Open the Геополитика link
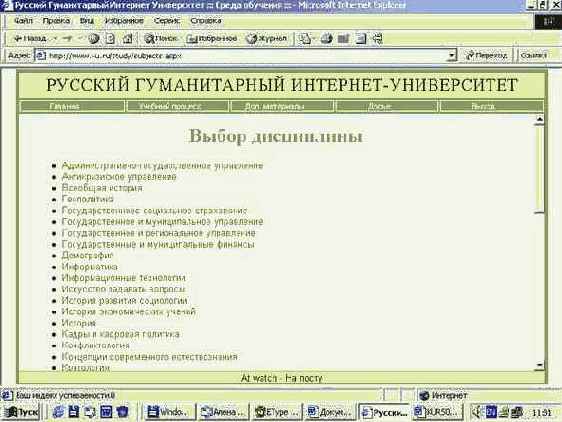 [88, 199]
